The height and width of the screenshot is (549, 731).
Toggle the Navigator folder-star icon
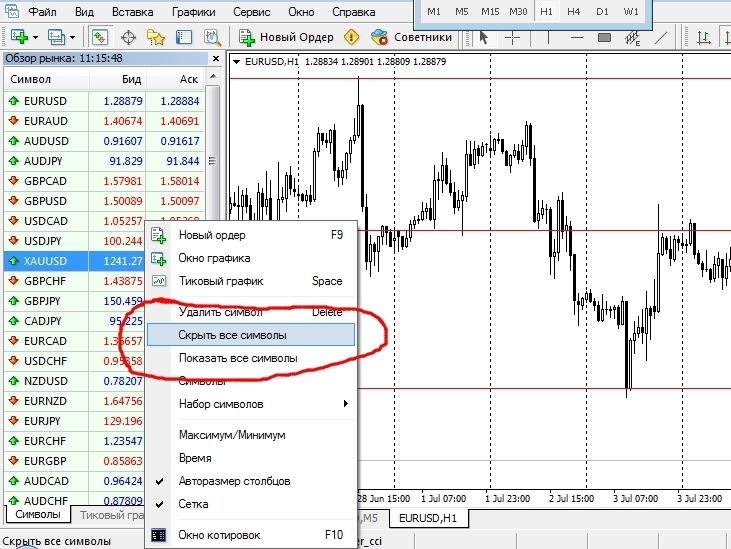click(x=156, y=37)
